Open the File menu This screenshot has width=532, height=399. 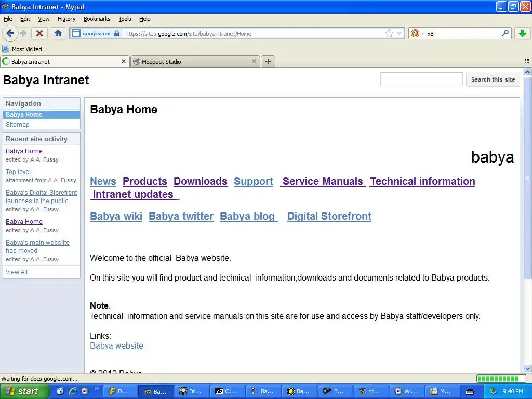point(8,19)
